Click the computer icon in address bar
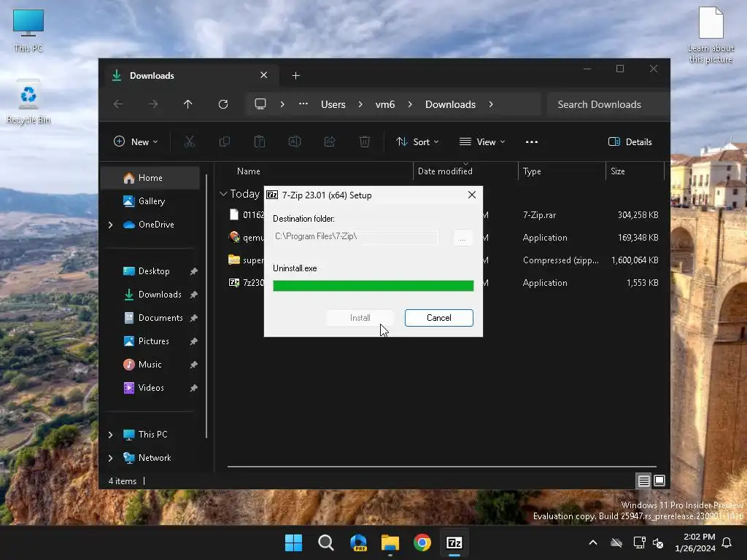Viewport: 747px width, 560px height. coord(260,104)
